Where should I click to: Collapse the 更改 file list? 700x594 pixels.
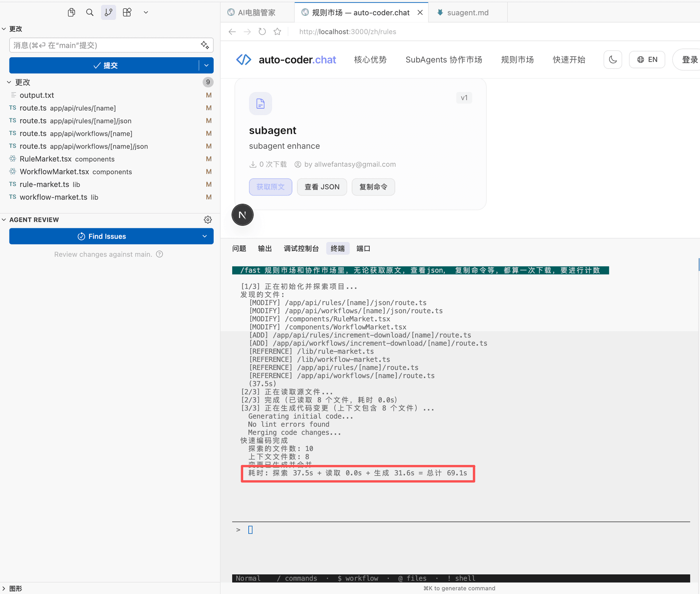[9, 82]
